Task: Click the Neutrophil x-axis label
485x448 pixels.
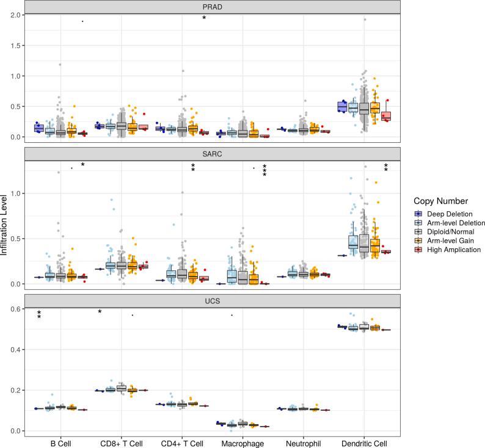Action: coord(304,443)
